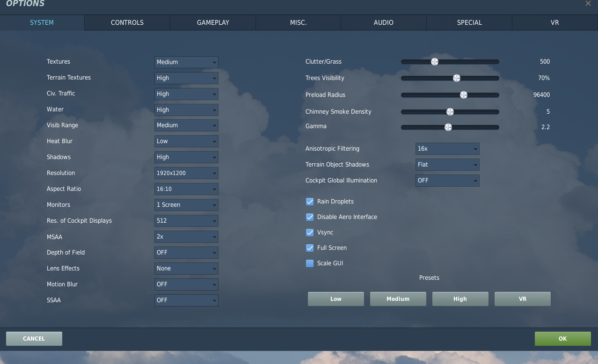
Task: Open the Depth of Field dropdown
Action: (186, 253)
